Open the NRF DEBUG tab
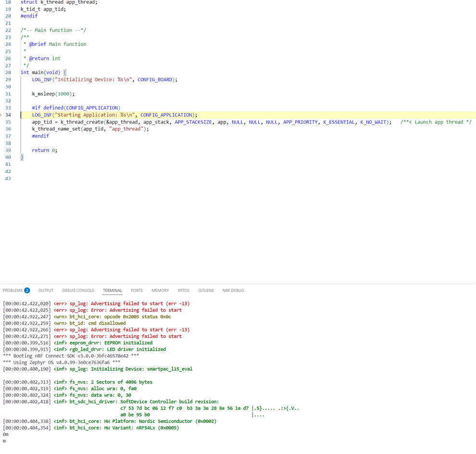Screen dimensions: 476x454 click(233, 290)
